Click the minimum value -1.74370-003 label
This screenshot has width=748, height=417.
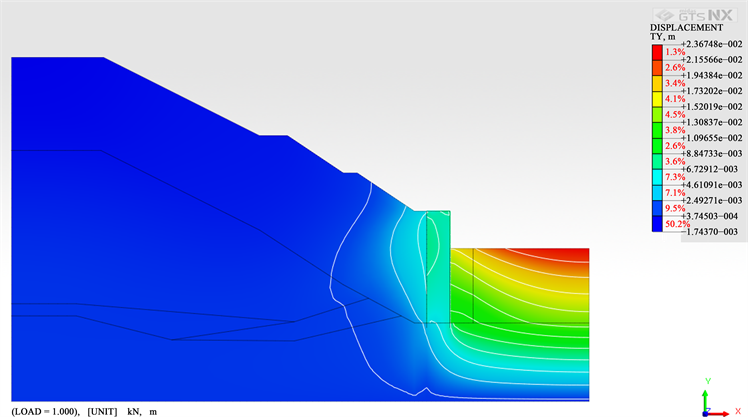point(711,231)
